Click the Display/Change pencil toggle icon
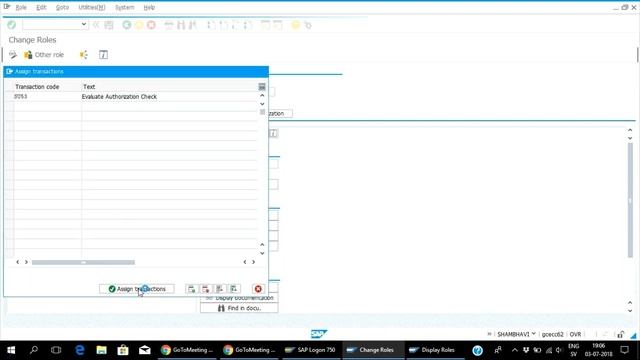This screenshot has width=640, height=360. (13, 55)
